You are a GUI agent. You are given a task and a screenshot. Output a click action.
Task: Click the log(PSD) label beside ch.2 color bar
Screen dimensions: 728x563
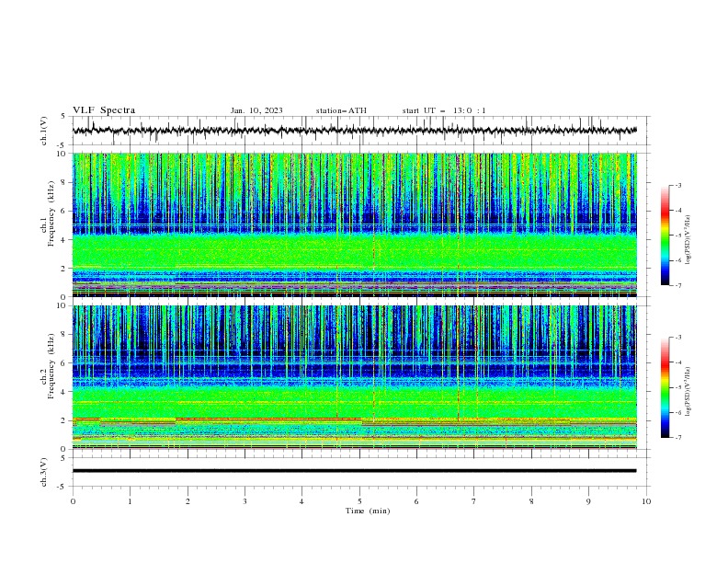click(688, 391)
